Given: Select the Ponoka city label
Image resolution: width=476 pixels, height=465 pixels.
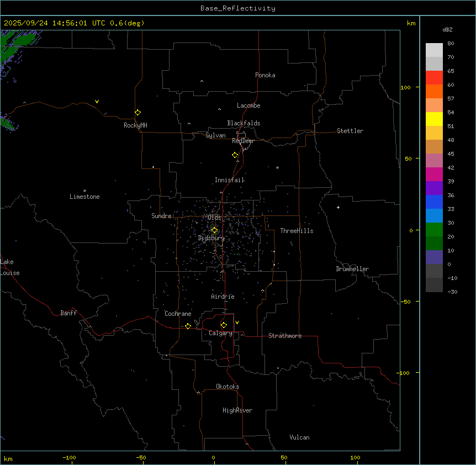Looking at the screenshot, I should point(265,75).
